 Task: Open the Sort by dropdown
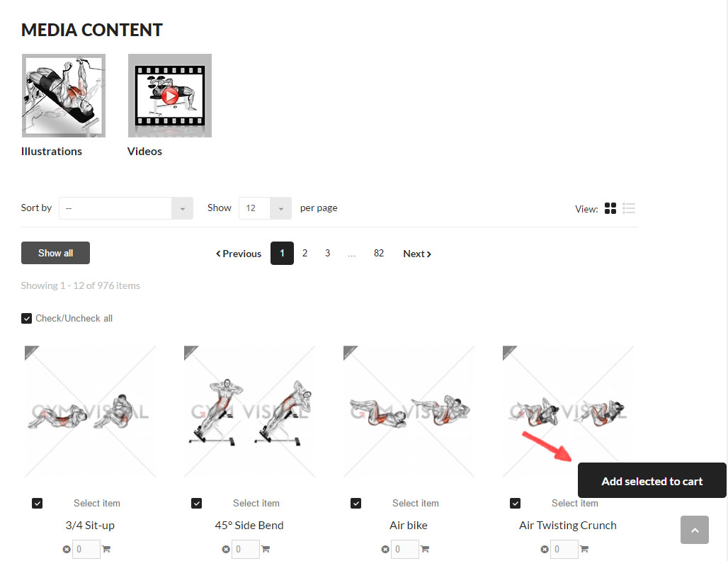pyautogui.click(x=126, y=208)
